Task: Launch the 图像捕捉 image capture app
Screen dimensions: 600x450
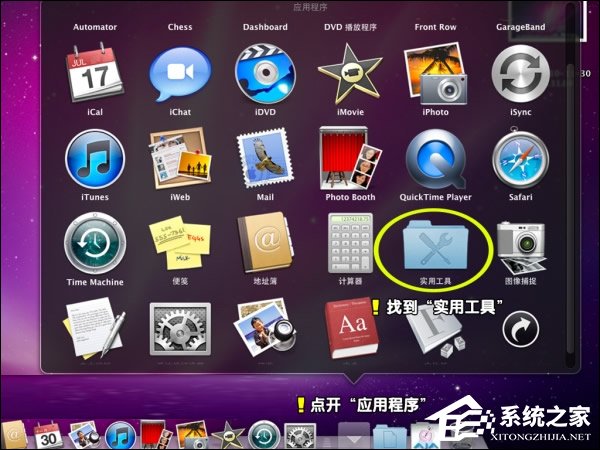Action: (x=520, y=246)
